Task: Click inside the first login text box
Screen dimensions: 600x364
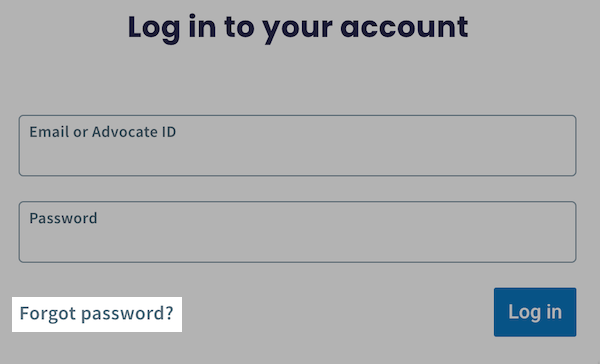Action: [297, 145]
